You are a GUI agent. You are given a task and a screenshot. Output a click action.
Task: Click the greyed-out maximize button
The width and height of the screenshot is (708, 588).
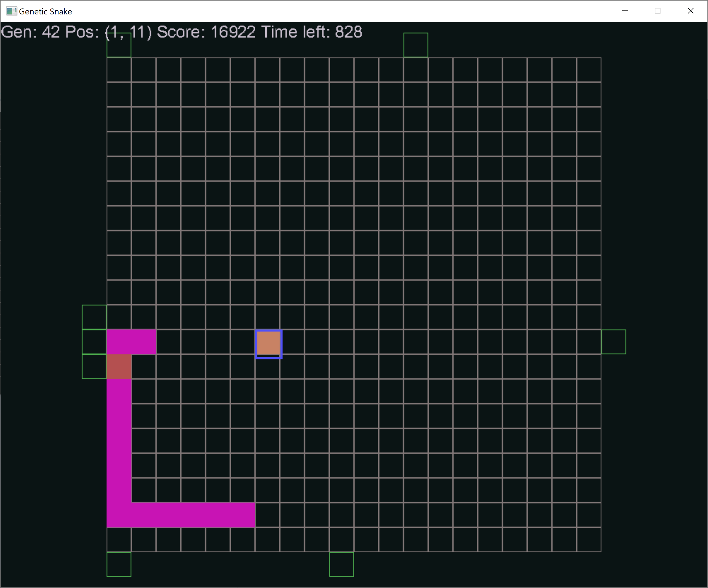coord(657,11)
